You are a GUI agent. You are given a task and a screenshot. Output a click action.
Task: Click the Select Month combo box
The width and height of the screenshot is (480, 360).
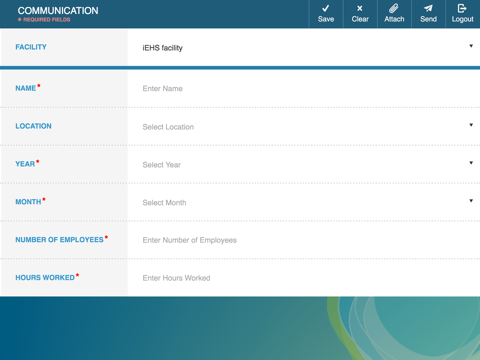(x=304, y=202)
